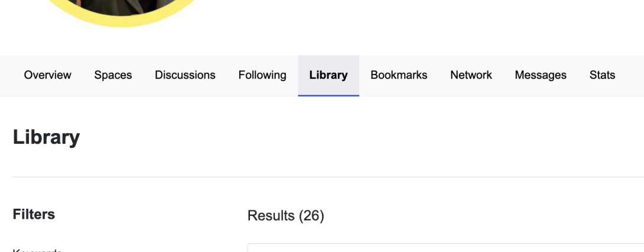
Task: Click the Filters sidebar heading
Action: [34, 214]
